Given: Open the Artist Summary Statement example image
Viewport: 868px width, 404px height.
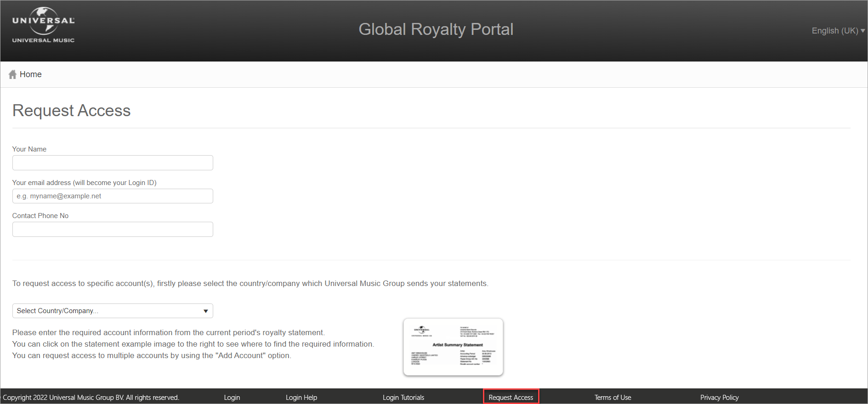Looking at the screenshot, I should [x=453, y=347].
